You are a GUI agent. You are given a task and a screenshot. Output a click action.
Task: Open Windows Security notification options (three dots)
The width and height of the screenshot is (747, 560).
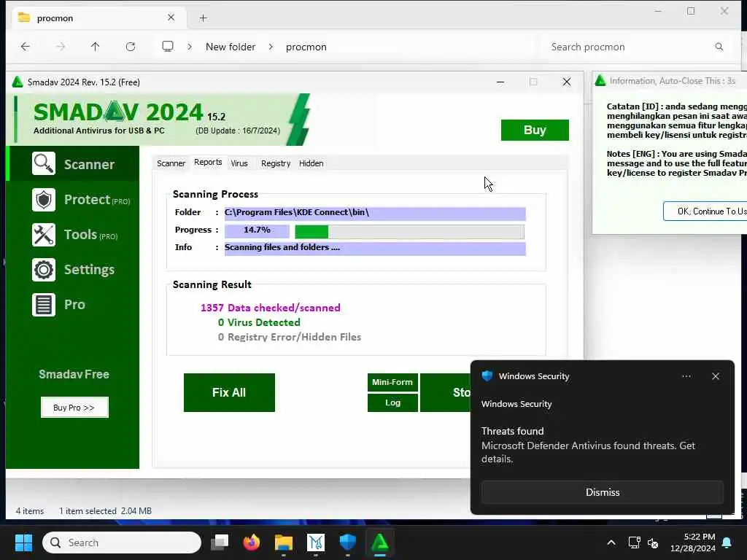[686, 376]
